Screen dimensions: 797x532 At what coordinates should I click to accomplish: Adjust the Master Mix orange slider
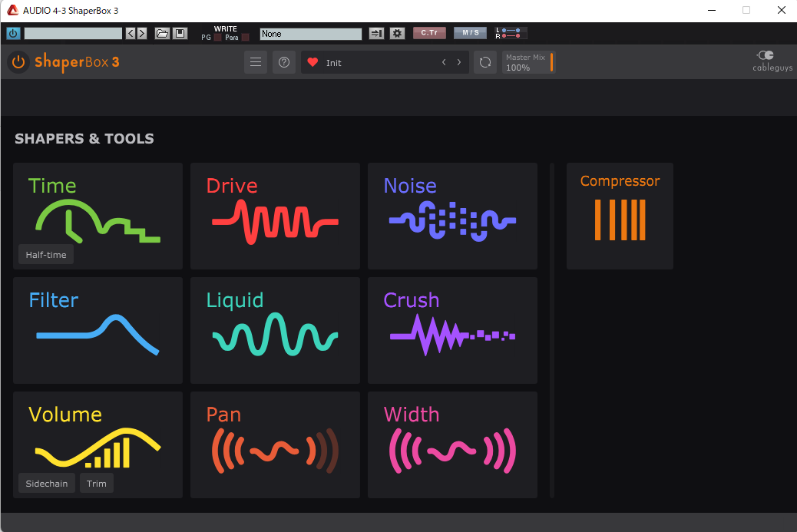[x=551, y=62]
